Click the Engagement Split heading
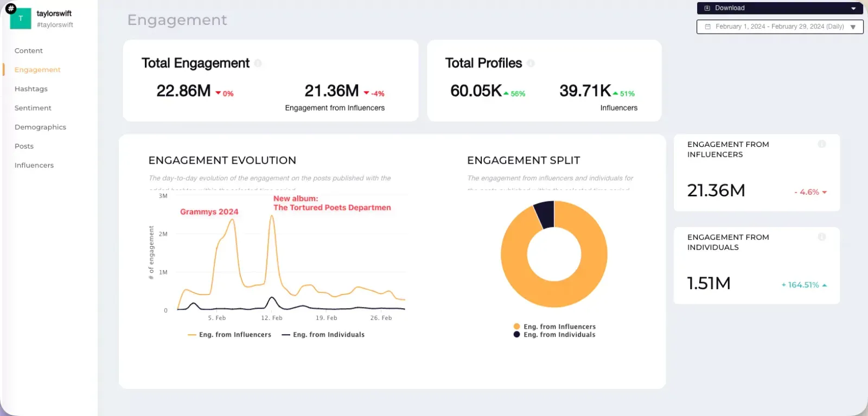Viewport: 868px width, 416px height. click(524, 161)
